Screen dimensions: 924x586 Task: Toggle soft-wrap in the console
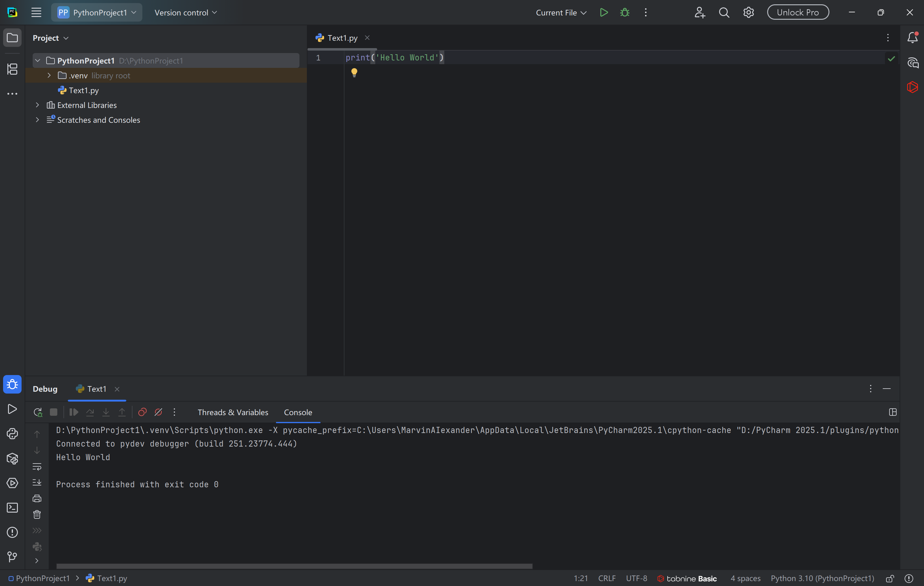click(x=37, y=467)
